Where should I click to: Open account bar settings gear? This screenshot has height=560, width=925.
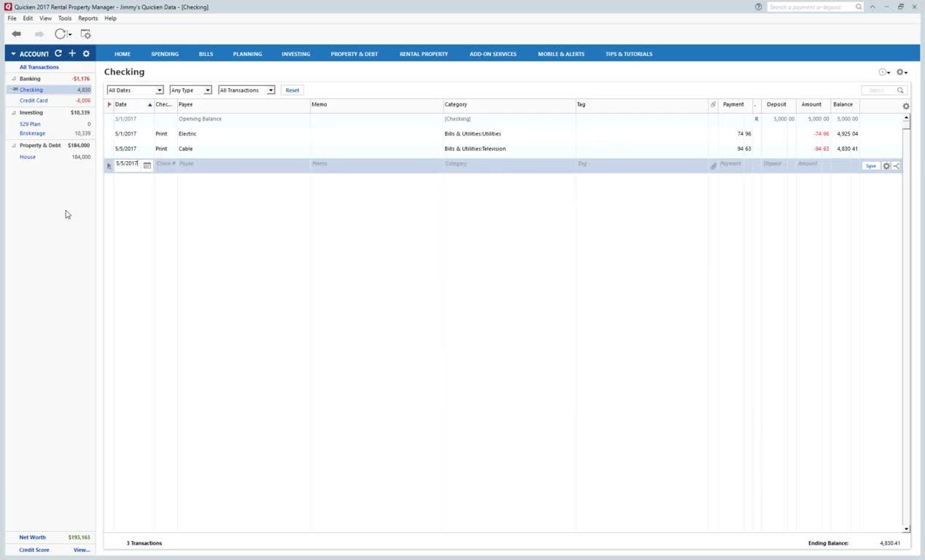86,54
